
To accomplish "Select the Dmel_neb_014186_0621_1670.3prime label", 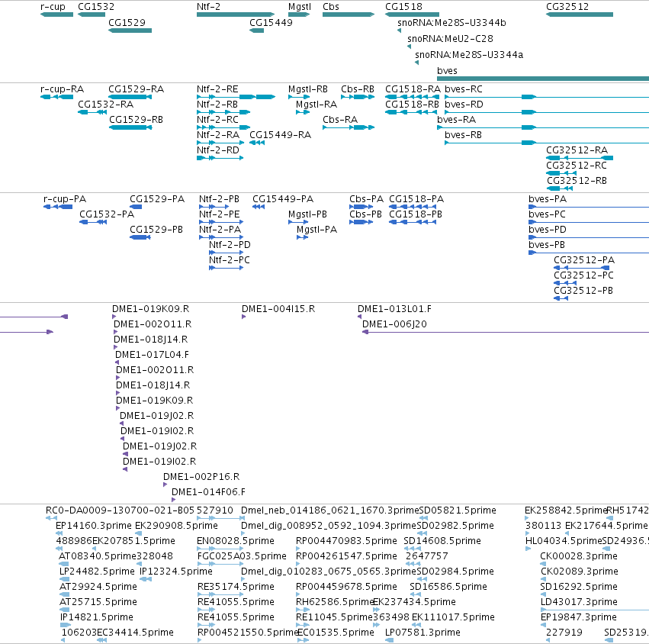I will [330, 510].
